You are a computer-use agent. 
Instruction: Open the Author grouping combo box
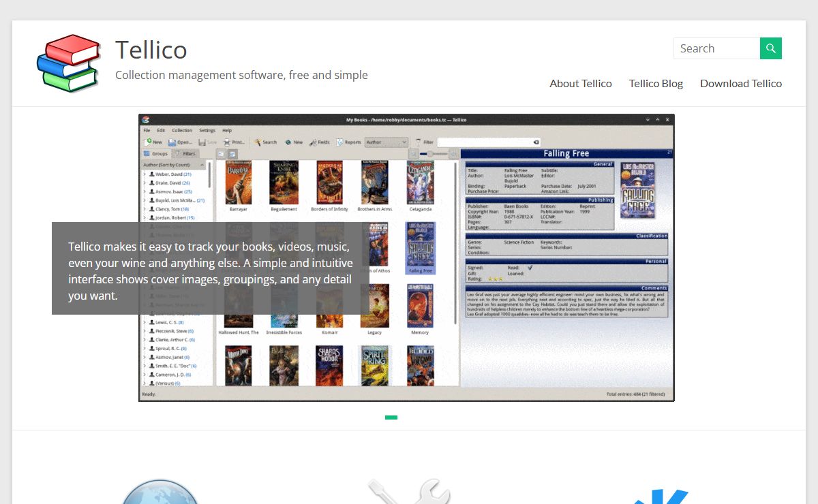point(386,142)
